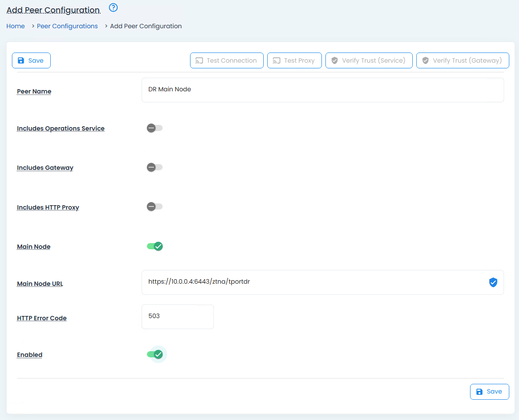Click the Peer Name input field
This screenshot has width=519, height=420.
coord(322,90)
